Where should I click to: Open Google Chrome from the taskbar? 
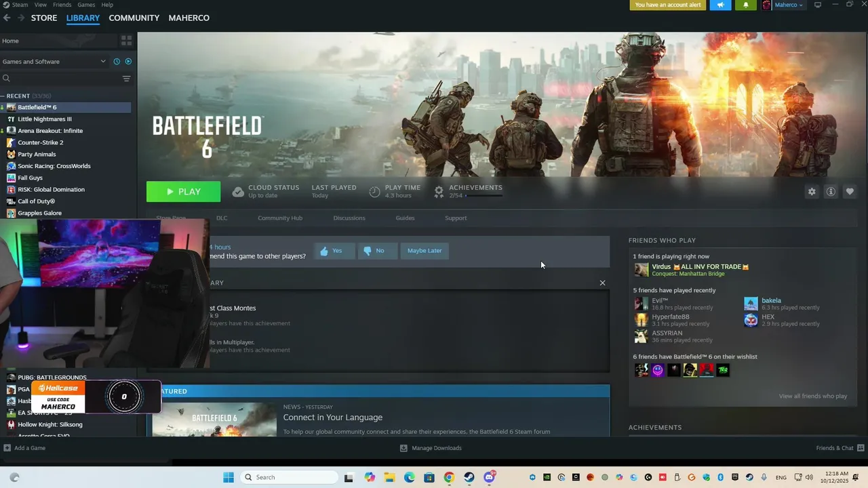click(449, 477)
